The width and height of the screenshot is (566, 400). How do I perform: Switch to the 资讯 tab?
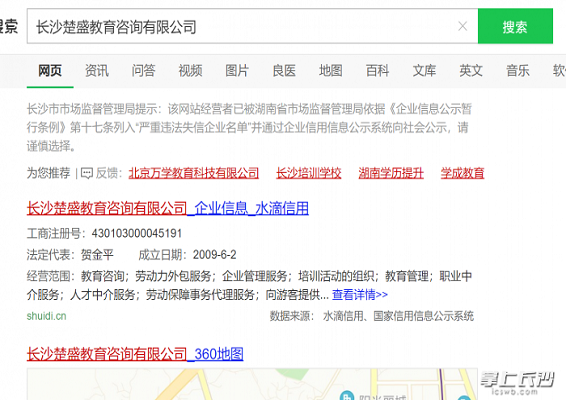(x=97, y=70)
